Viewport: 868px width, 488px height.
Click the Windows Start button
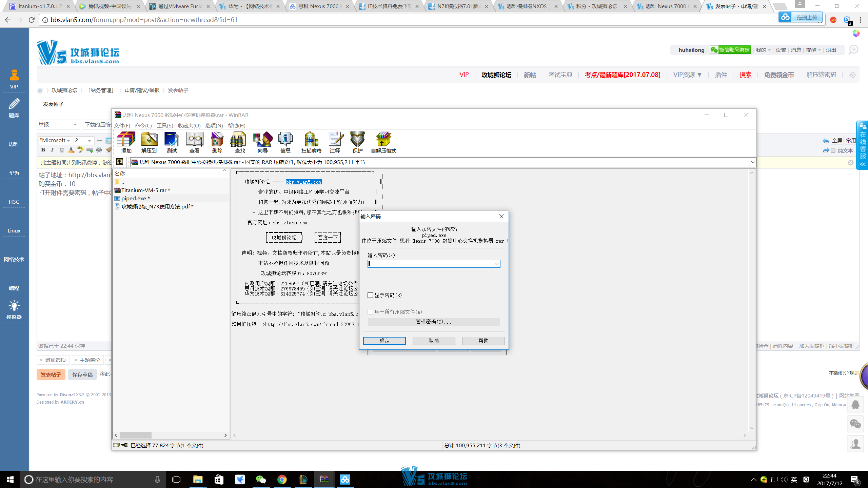pos(10,479)
